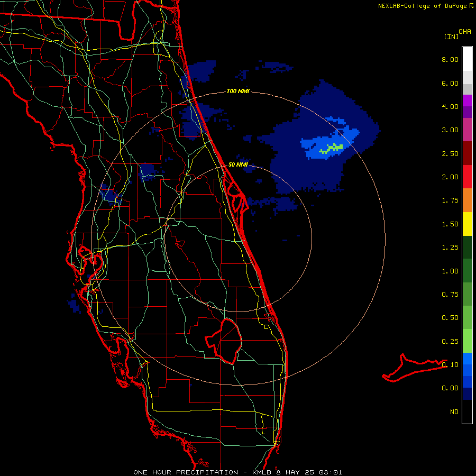Select the 0.25 legend value

coord(450,342)
